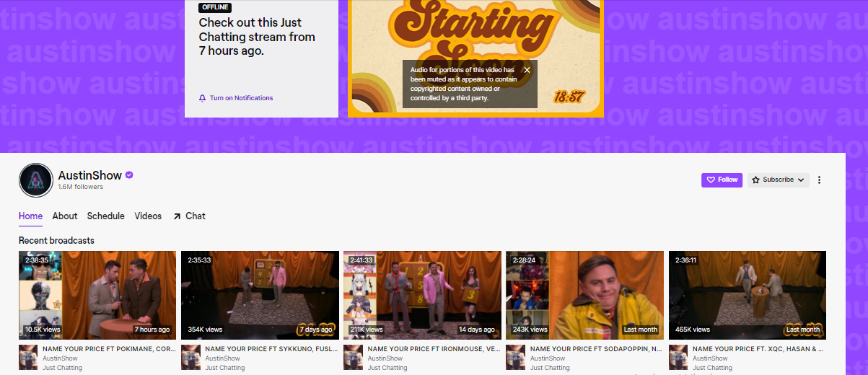
Task: Play the 465K views broadcast thumbnail
Action: click(748, 295)
